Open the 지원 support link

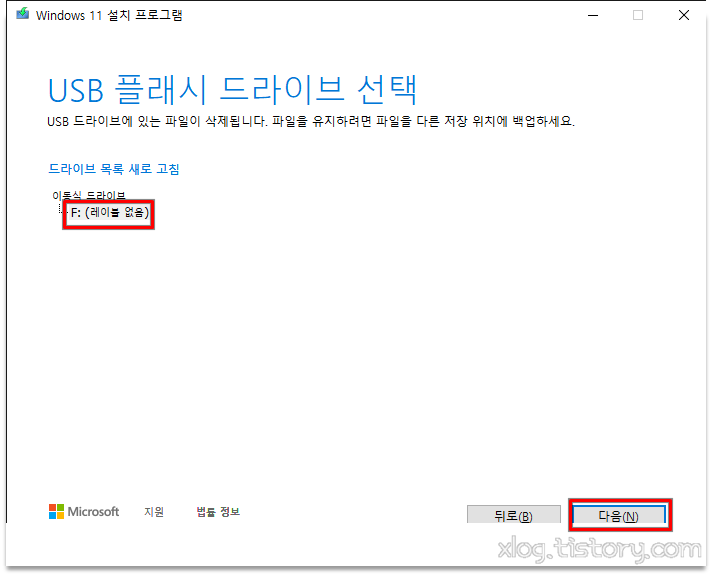153,512
